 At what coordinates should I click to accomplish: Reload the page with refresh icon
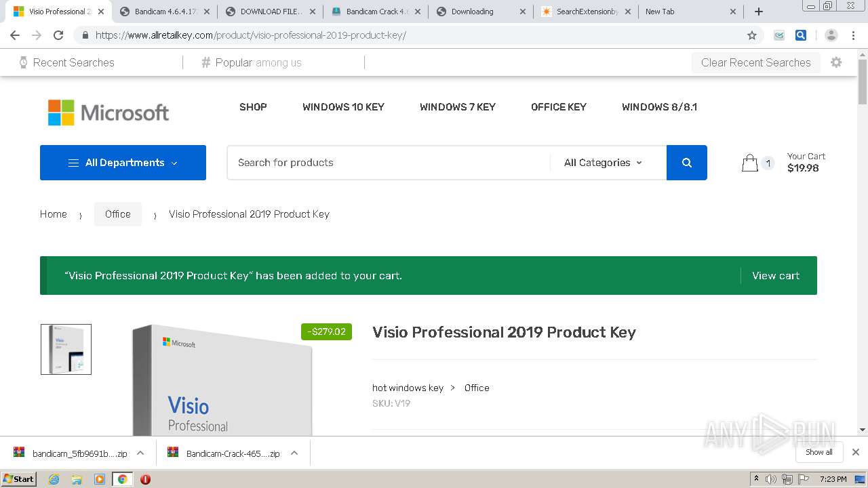click(58, 35)
